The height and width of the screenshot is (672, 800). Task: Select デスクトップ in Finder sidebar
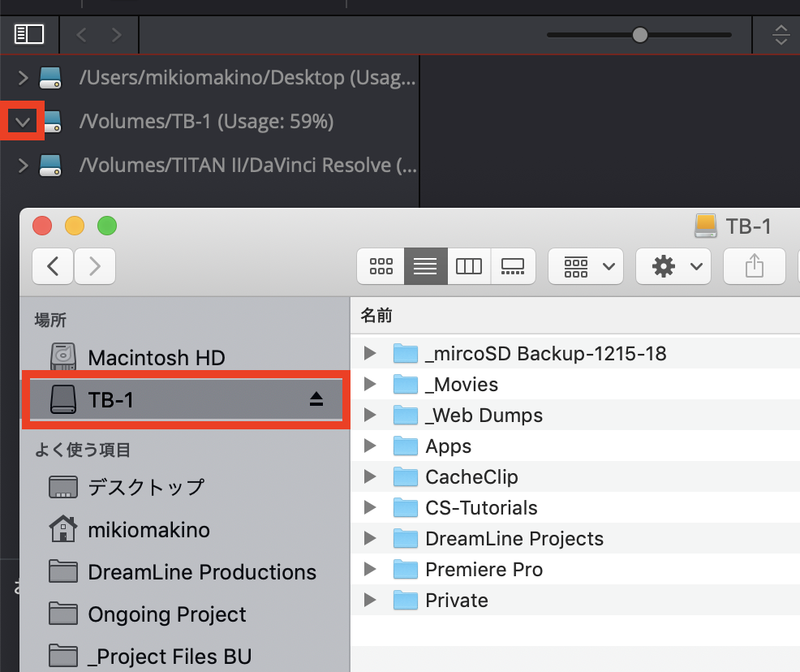point(146,487)
